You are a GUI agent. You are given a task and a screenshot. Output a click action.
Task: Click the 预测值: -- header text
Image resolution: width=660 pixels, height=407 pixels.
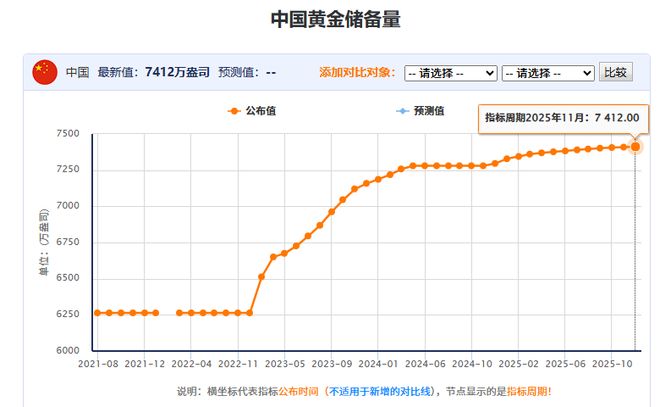tap(247, 72)
